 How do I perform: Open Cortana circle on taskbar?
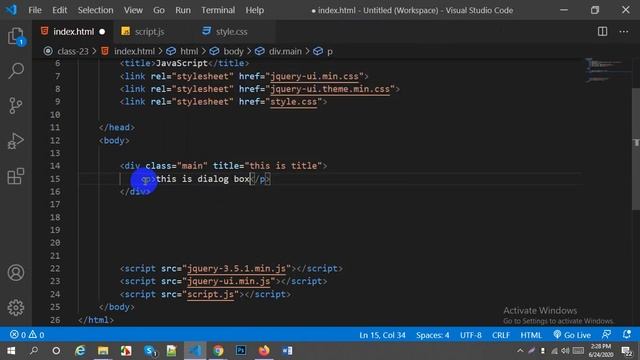click(x=56, y=351)
